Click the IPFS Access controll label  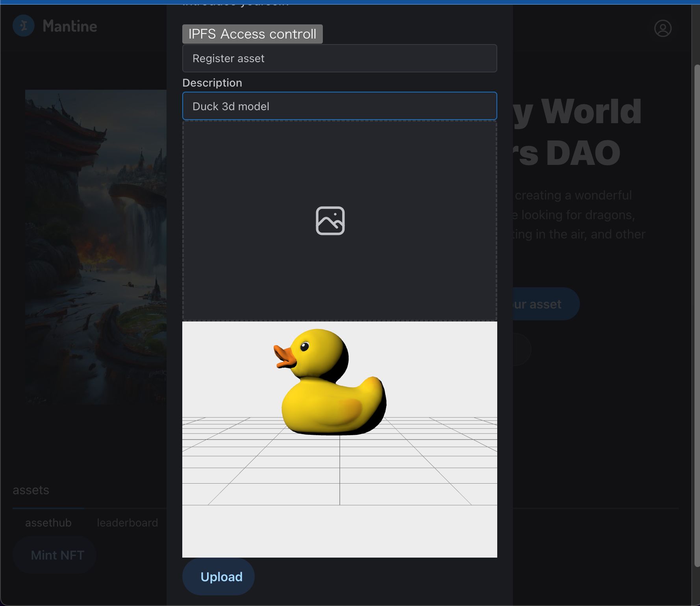pyautogui.click(x=252, y=34)
